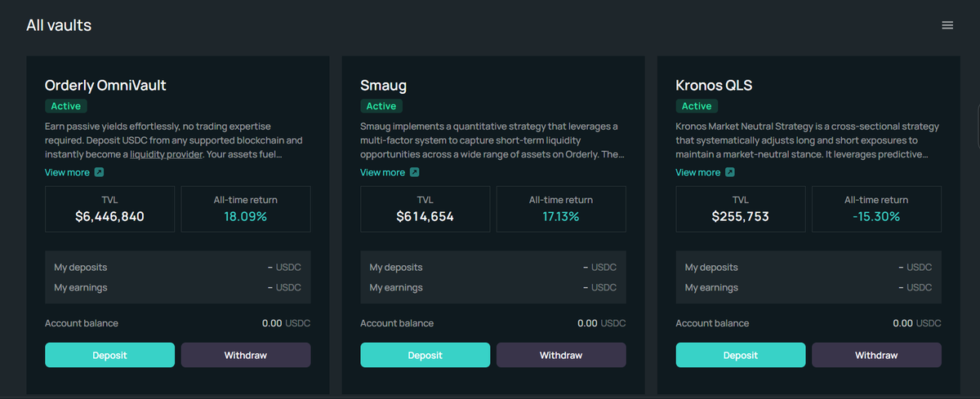Viewport: 980px width, 399px height.
Task: Open the hamburger menu beside All vaults
Action: pyautogui.click(x=947, y=25)
